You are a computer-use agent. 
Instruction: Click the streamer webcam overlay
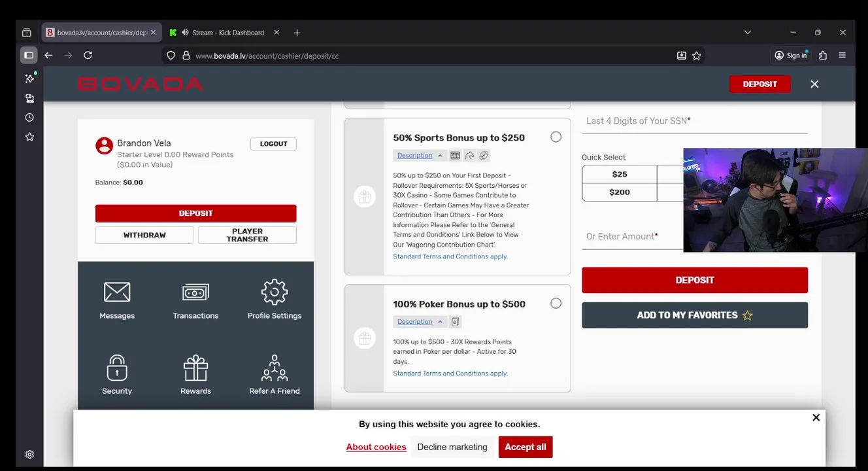click(x=775, y=200)
